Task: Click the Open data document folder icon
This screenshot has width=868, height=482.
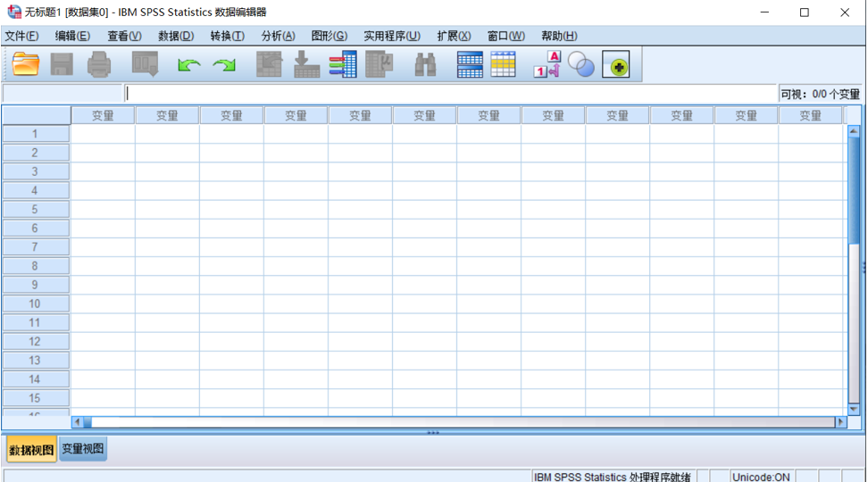Action: click(26, 64)
